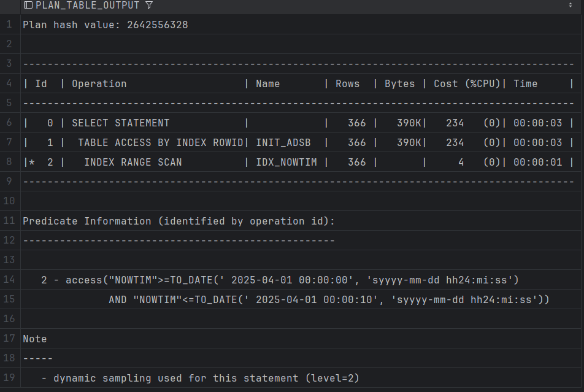Click the column icon beside PLAN_TABLE_OUTPUT header
Screen dimensions: 584x392
click(28, 5)
